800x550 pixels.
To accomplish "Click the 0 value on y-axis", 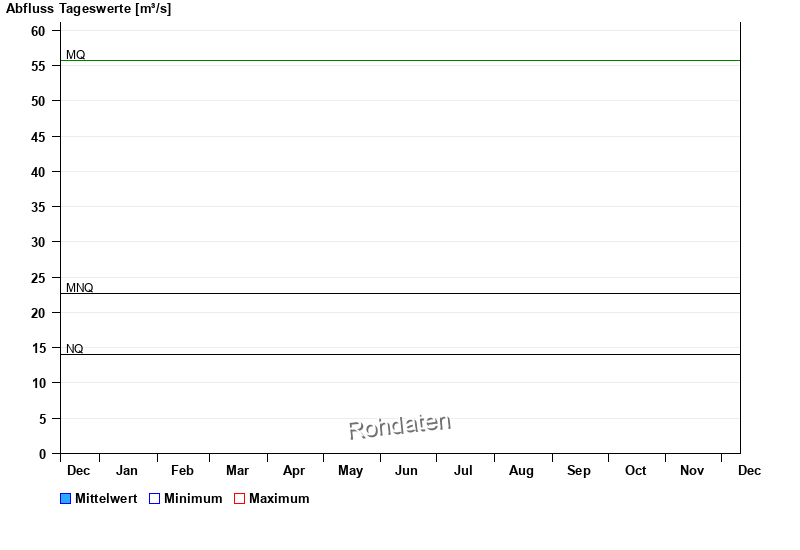I will [x=43, y=454].
